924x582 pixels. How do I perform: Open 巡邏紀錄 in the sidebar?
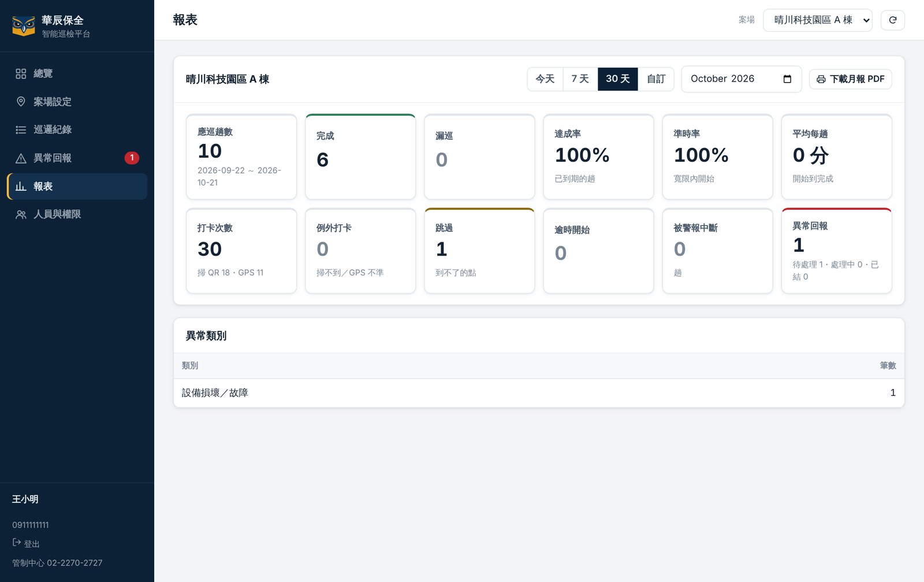tap(77, 129)
